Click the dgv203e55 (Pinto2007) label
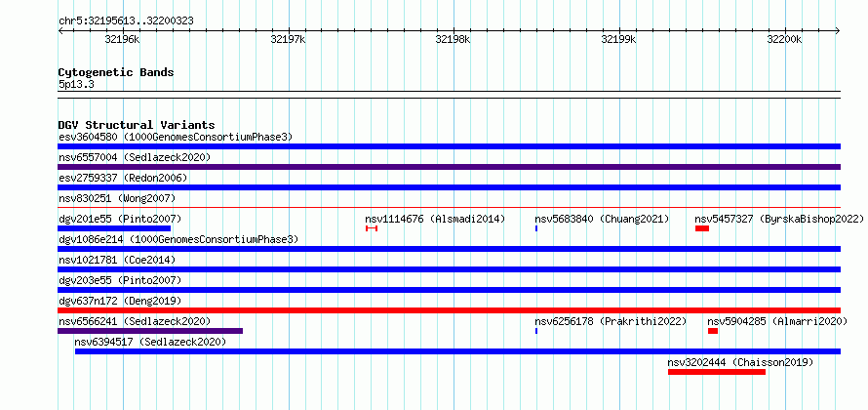 (x=120, y=280)
